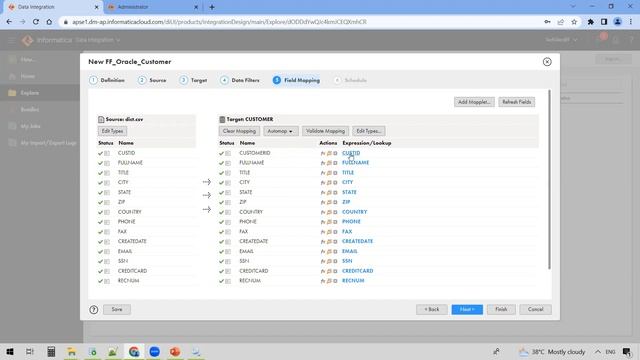This screenshot has height=360, width=640.
Task: Clear mapping icon for SSN target row
Action: click(x=335, y=261)
